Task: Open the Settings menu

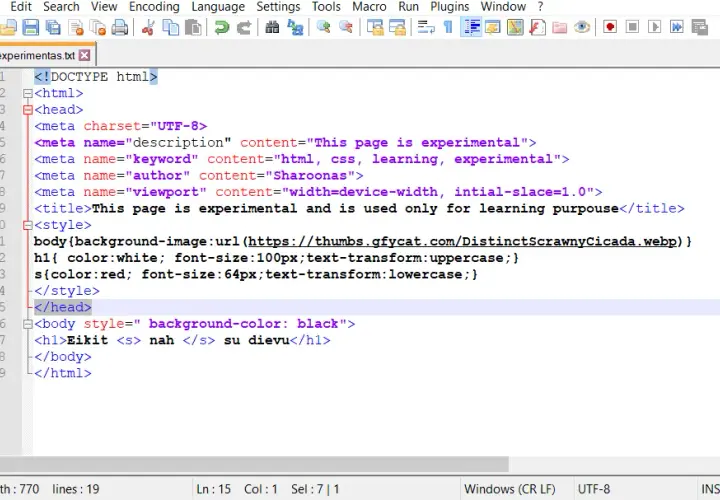Action: click(278, 7)
